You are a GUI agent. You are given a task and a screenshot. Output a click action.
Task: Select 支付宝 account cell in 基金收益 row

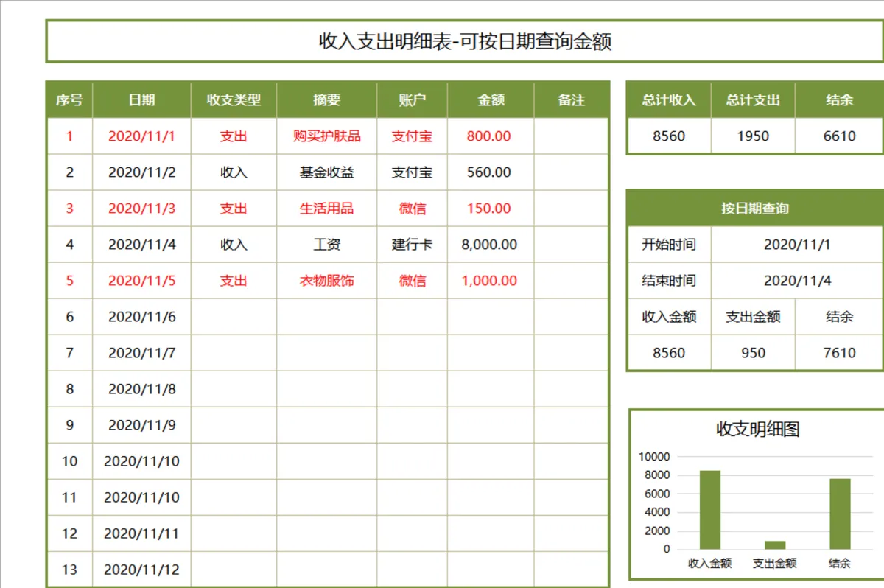point(413,172)
